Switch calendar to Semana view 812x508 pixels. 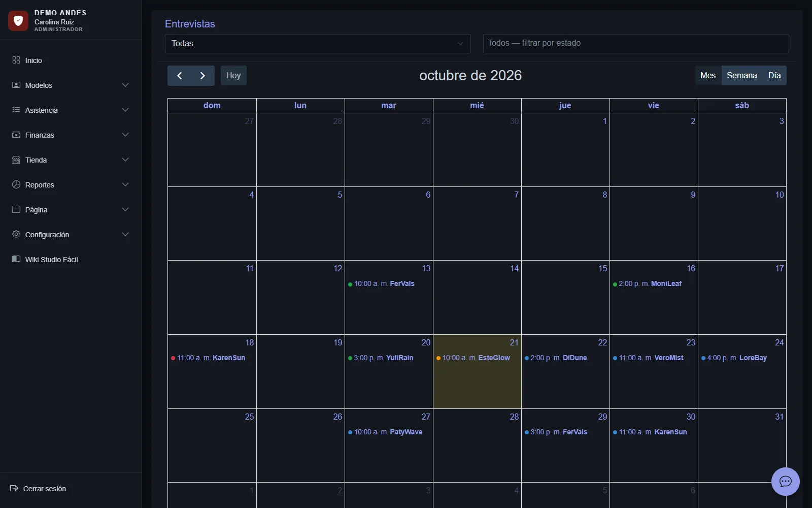coord(741,76)
